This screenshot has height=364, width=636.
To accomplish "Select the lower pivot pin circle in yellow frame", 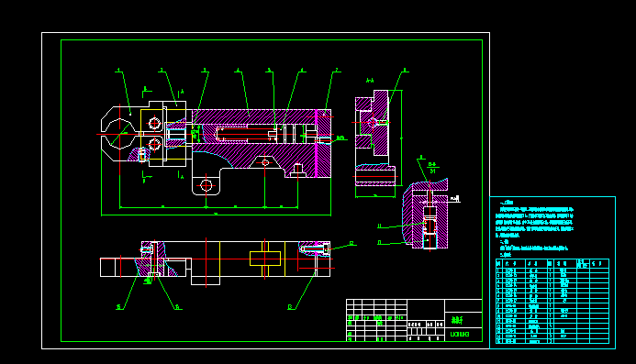I will tap(154, 144).
